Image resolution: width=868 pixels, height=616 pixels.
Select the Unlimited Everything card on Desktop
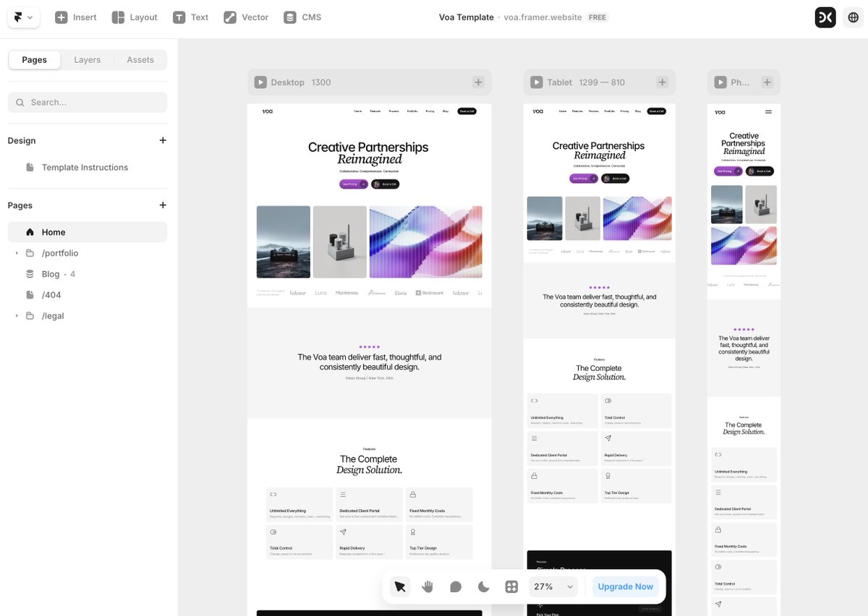coord(299,505)
